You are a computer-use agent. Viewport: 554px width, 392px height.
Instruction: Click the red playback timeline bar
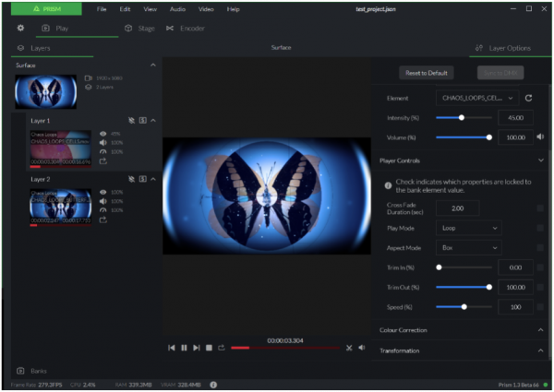pyautogui.click(x=285, y=348)
